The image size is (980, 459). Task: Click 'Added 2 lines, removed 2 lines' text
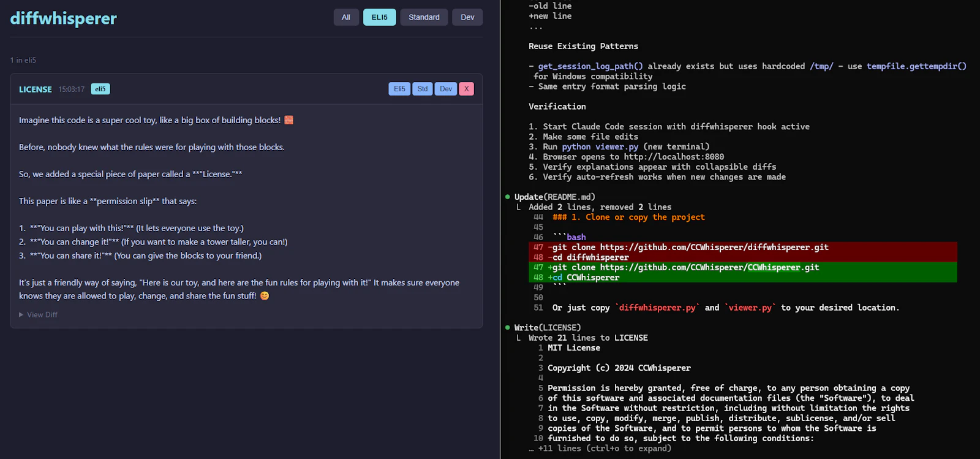pyautogui.click(x=600, y=207)
